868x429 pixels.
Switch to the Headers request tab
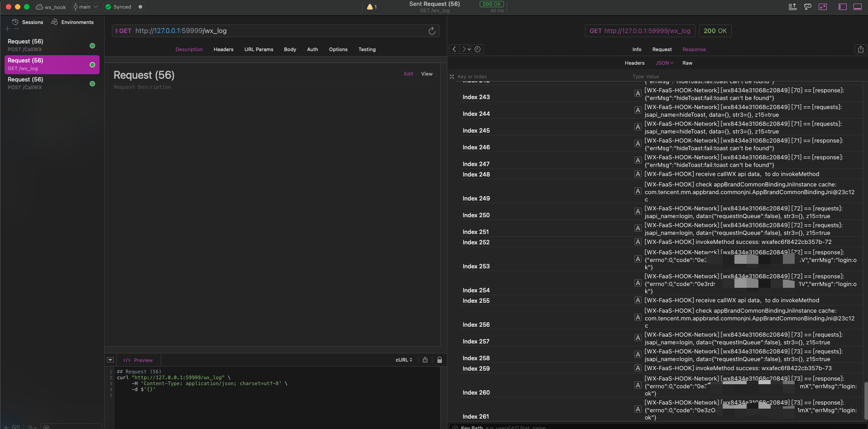pos(224,49)
